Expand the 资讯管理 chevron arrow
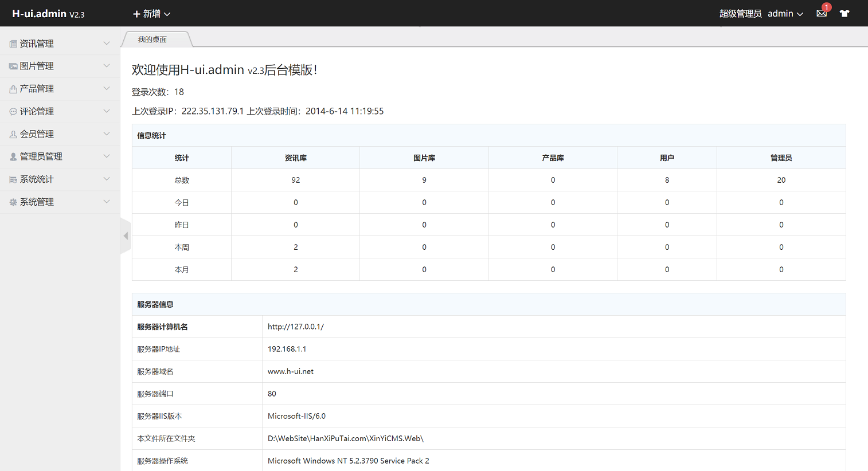 pos(107,44)
